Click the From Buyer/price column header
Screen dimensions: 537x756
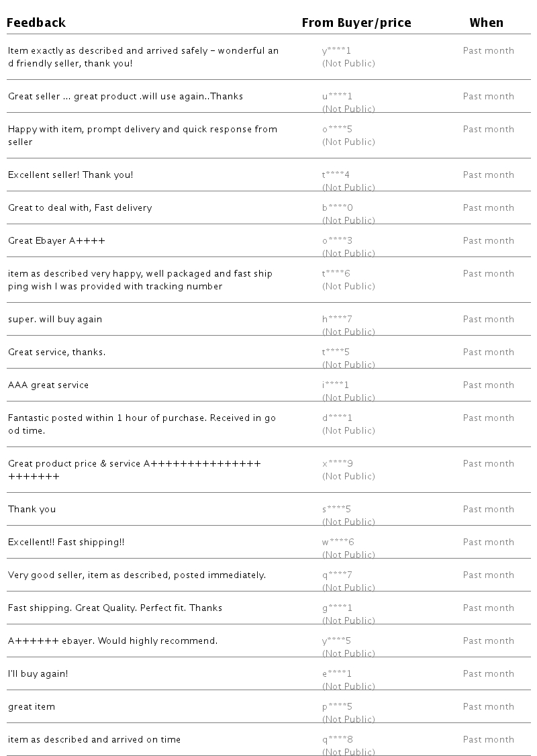point(356,23)
